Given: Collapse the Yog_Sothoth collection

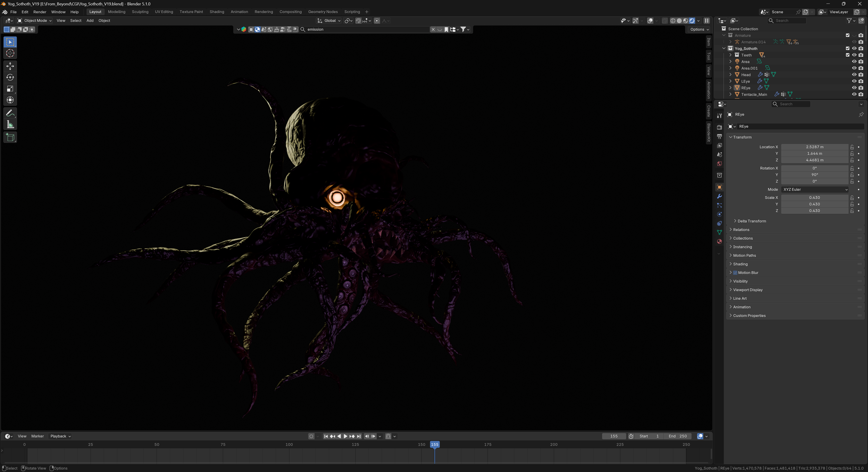Looking at the screenshot, I should pyautogui.click(x=724, y=48).
